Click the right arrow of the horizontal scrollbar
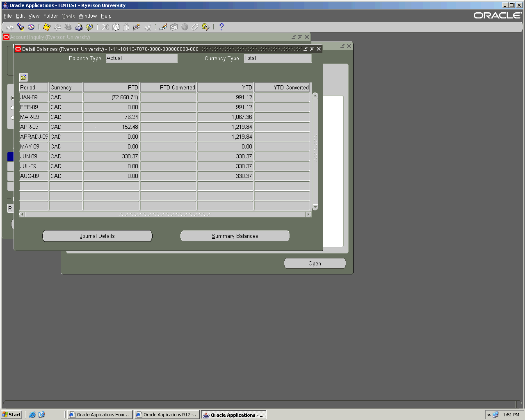 (x=308, y=214)
